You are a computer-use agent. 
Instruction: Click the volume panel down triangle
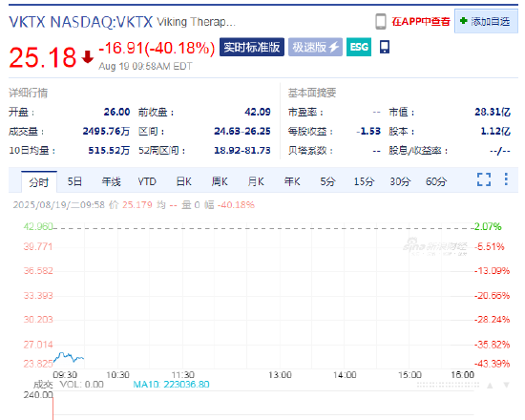coord(506,386)
